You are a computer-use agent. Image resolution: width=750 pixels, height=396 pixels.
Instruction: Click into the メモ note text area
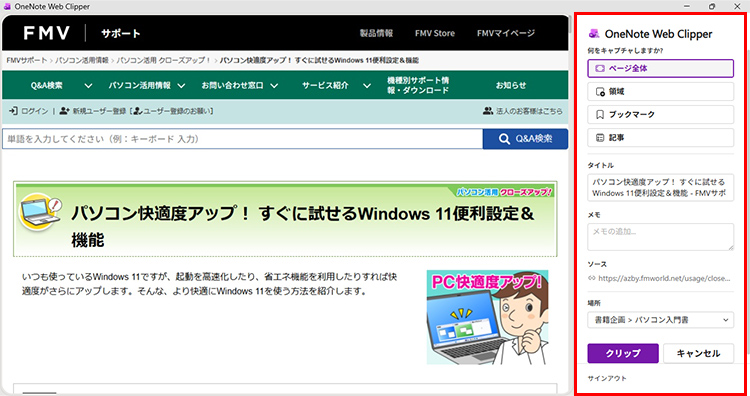click(x=660, y=237)
